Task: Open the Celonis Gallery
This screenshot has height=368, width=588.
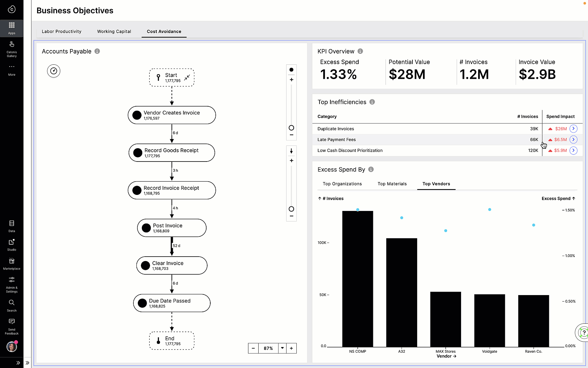Action: tap(12, 49)
